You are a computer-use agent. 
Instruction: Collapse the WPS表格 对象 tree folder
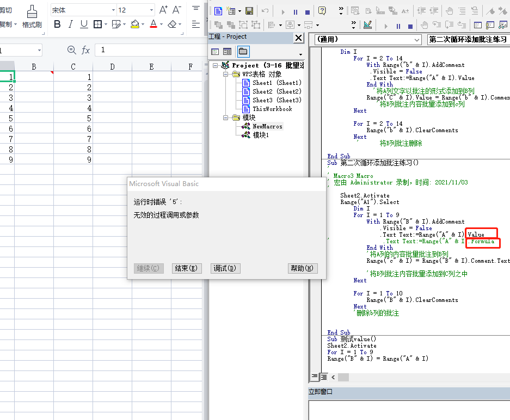pos(225,74)
